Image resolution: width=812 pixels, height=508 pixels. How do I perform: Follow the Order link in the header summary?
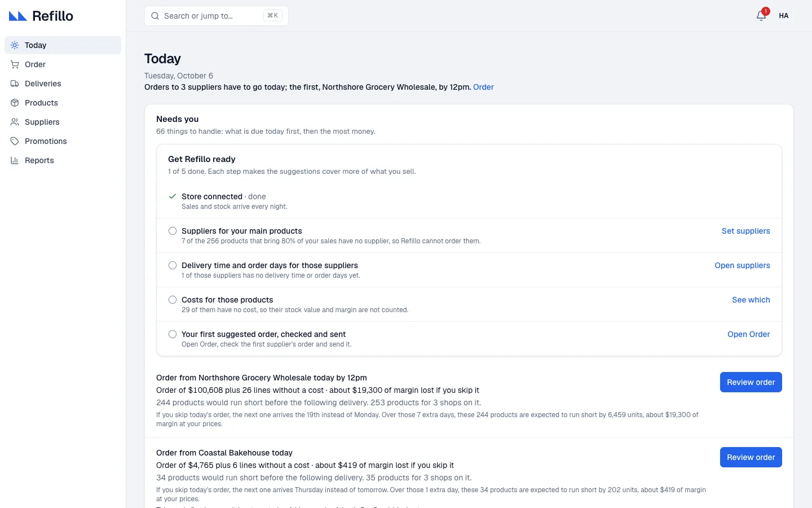click(483, 87)
